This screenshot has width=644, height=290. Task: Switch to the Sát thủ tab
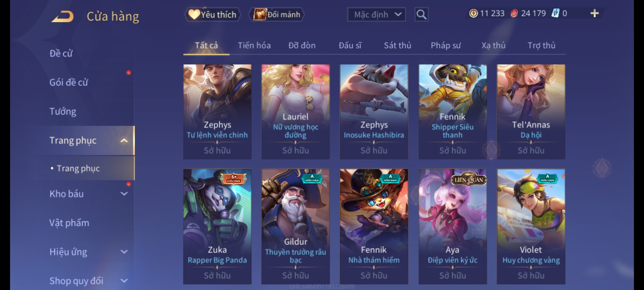[397, 45]
